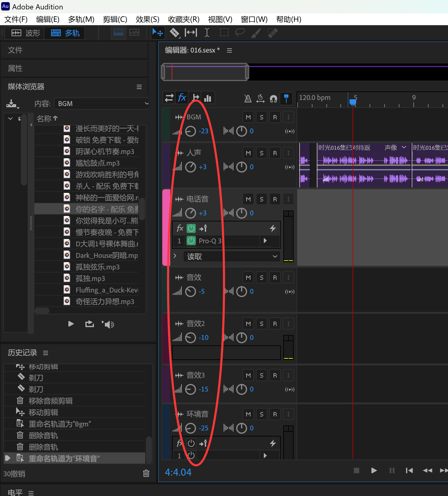Select the Spot Healing Brush tool
The height and width of the screenshot is (496, 448).
272,32
